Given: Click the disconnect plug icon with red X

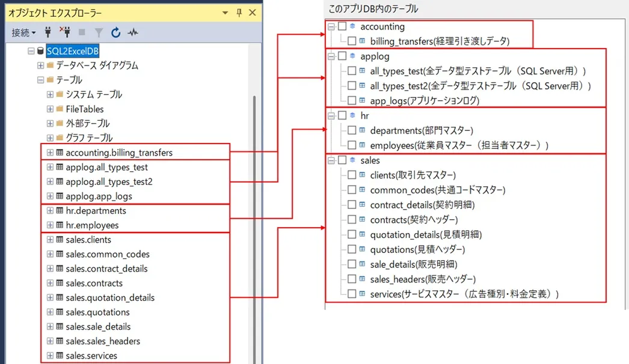Looking at the screenshot, I should pyautogui.click(x=64, y=32).
